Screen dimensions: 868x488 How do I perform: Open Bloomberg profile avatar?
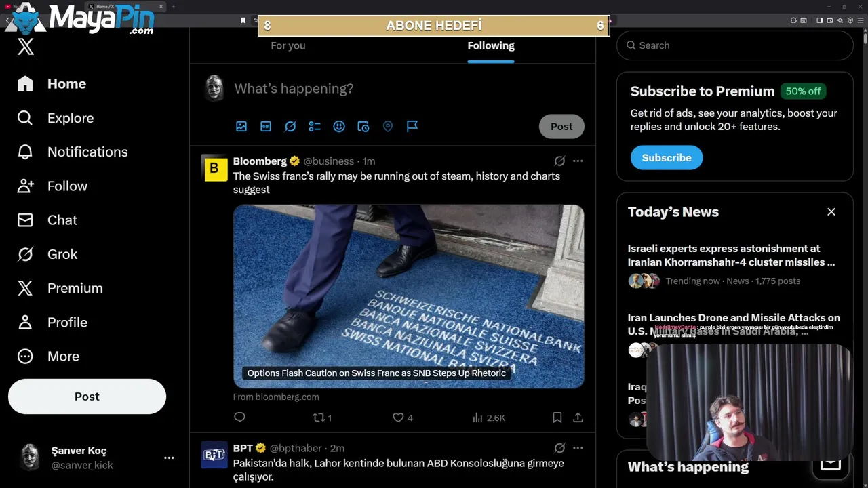[x=214, y=168]
